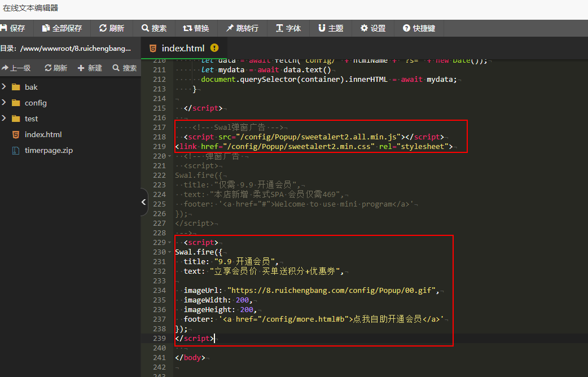Click the Save (保存) toolbar button
The width and height of the screenshot is (588, 377).
[13, 28]
